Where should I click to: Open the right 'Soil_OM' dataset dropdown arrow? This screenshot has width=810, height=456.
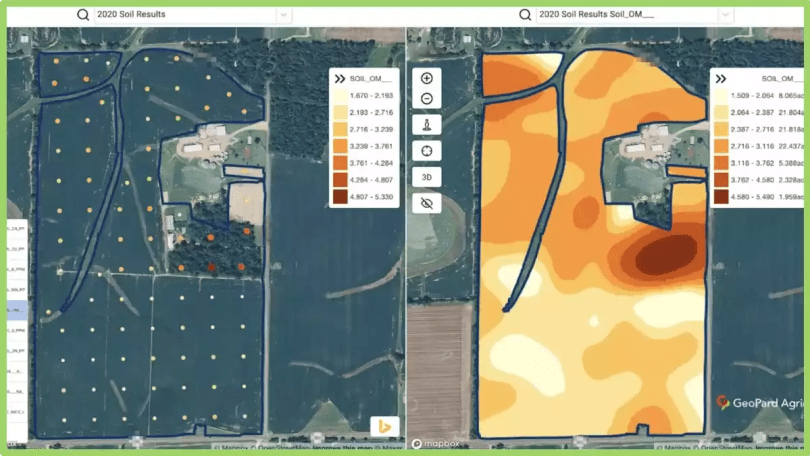click(725, 14)
